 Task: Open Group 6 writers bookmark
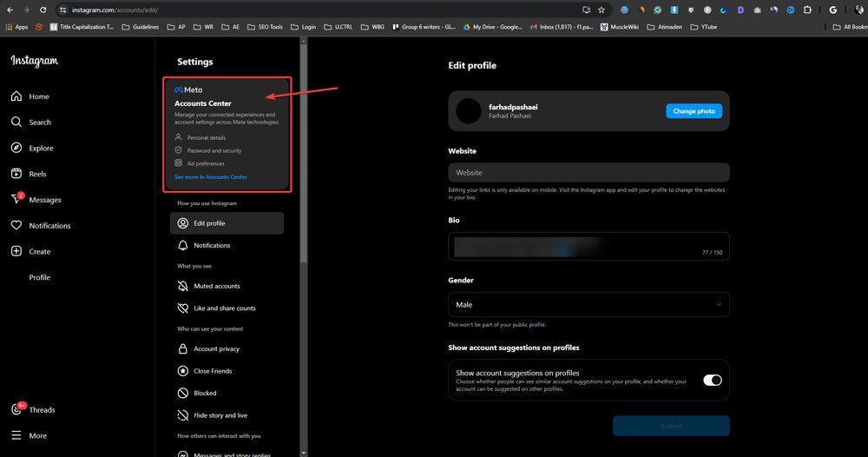pos(424,27)
